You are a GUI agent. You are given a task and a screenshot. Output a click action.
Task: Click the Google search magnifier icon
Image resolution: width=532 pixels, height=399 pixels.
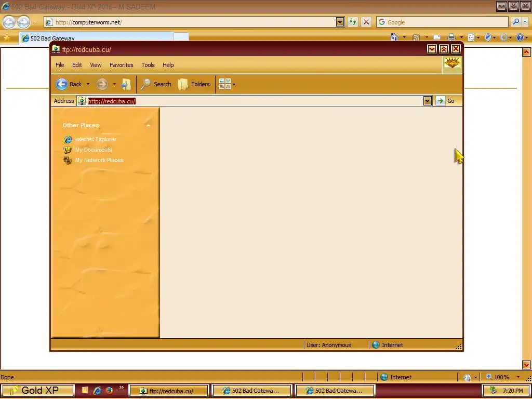point(515,22)
